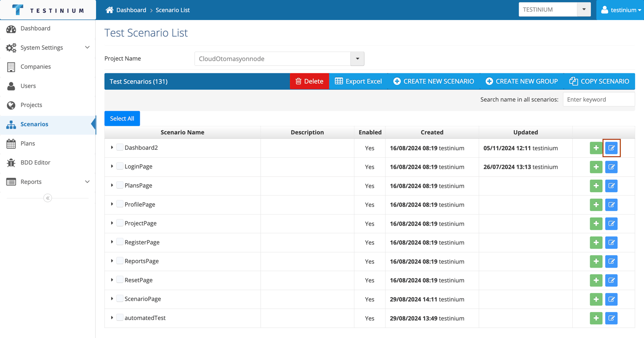644x338 pixels.
Task: Tick the Dashboard2 checkbox
Action: point(120,147)
